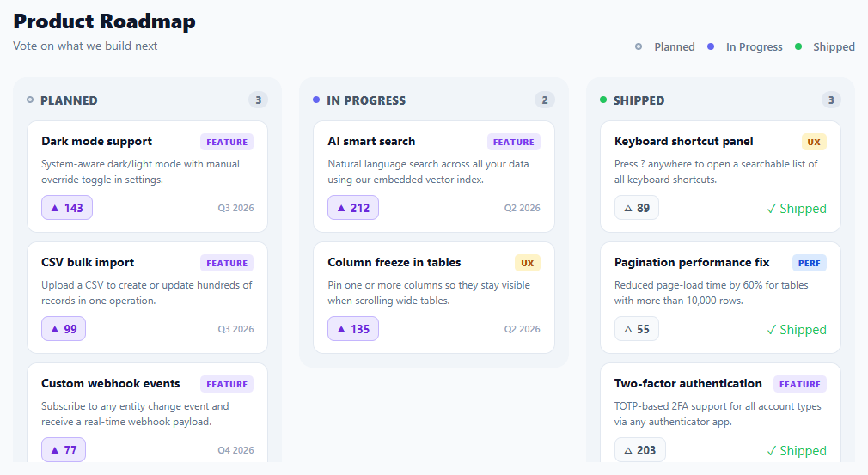The image size is (868, 475).
Task: Open the Keyboard shortcut panel card title
Action: pyautogui.click(x=684, y=142)
